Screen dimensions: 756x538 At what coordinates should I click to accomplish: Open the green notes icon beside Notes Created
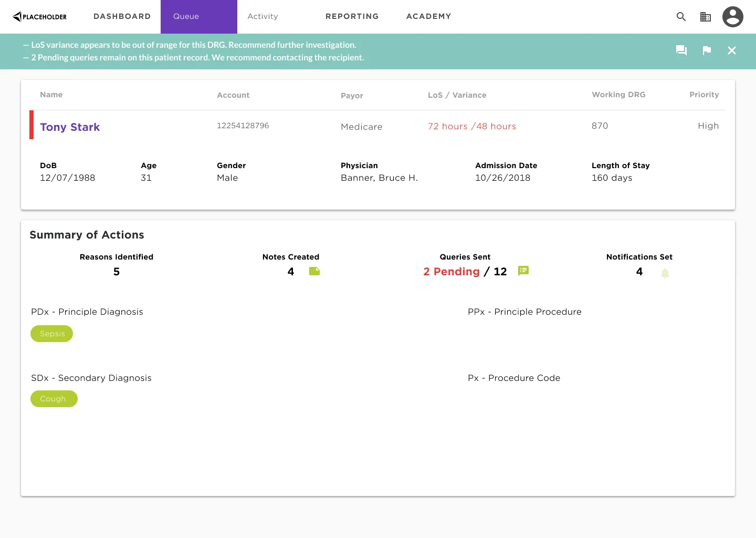coord(314,271)
